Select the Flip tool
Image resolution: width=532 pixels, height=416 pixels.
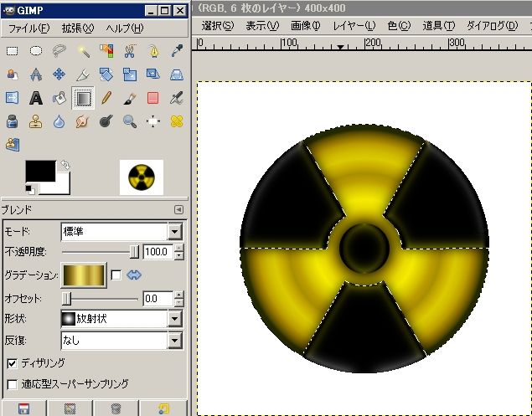(13, 98)
